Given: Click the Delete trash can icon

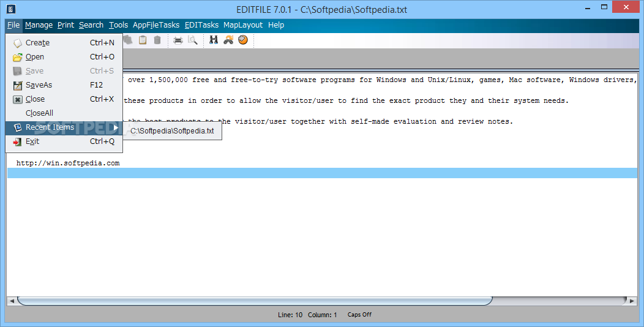Looking at the screenshot, I should point(157,40).
